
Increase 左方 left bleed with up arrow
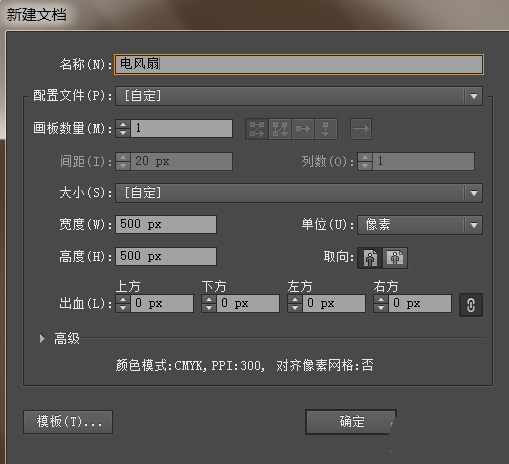point(295,299)
